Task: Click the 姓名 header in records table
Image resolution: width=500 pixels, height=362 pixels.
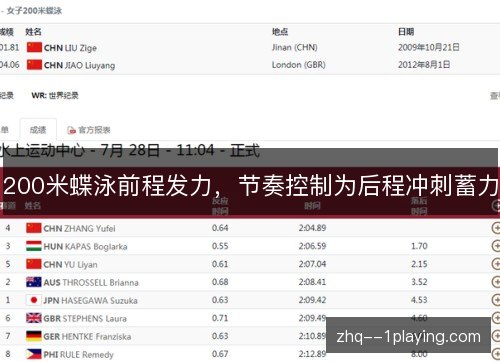Action: point(33,32)
